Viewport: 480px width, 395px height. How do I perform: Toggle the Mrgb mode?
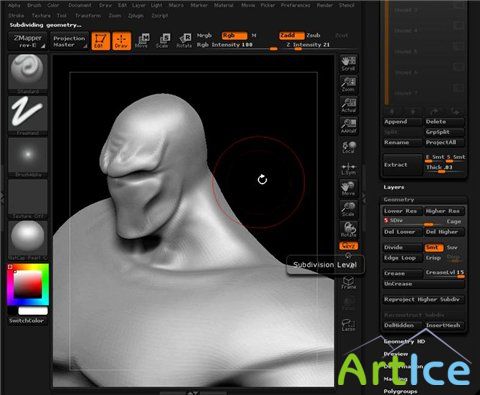[204, 35]
